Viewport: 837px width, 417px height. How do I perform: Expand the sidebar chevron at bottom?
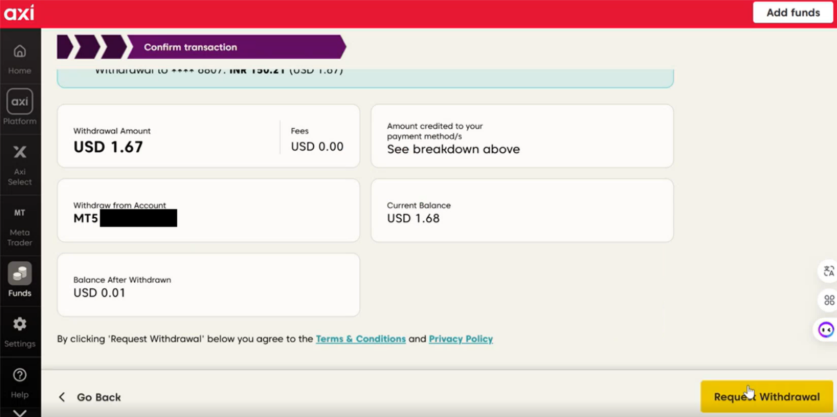coord(19,411)
